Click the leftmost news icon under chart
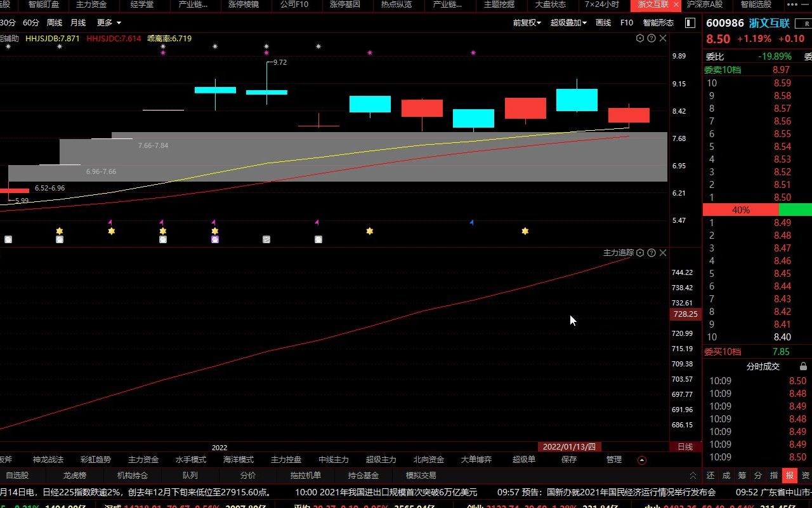 [x=8, y=239]
